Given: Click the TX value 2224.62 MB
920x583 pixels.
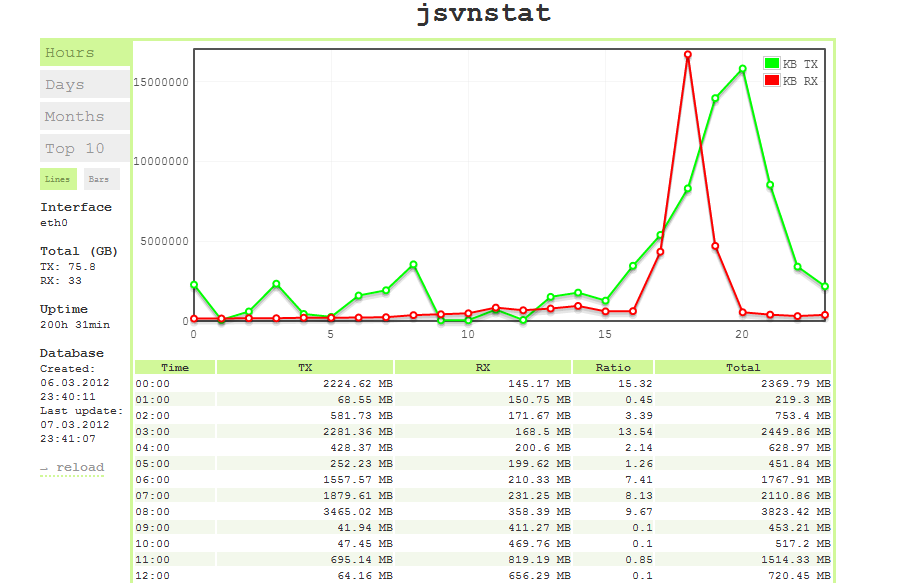Looking at the screenshot, I should point(358,384).
